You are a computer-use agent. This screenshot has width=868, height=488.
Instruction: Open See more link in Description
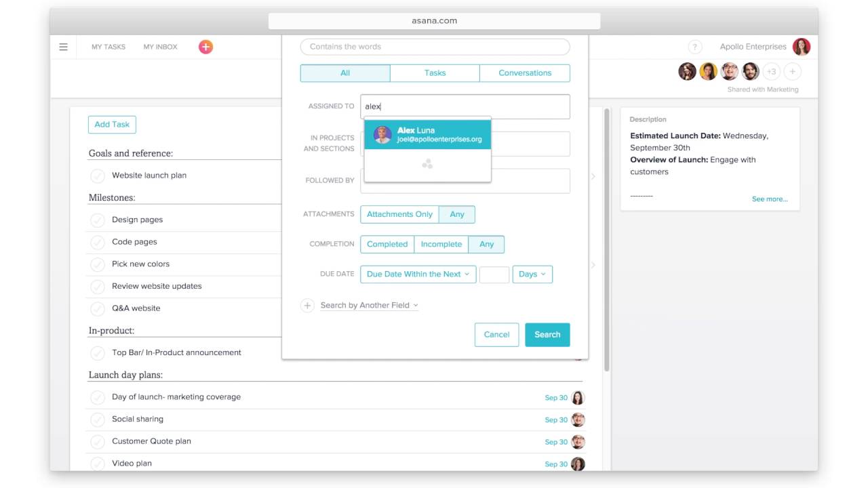click(x=770, y=199)
